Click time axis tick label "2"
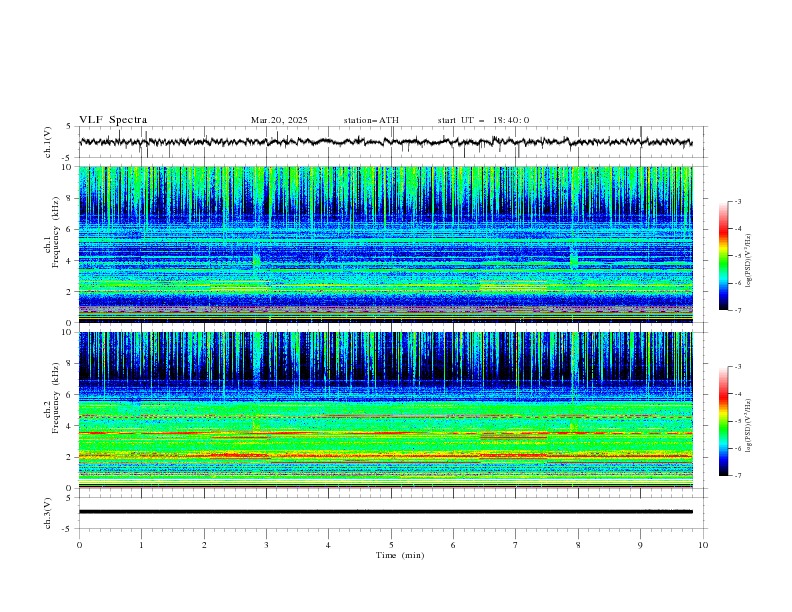The width and height of the screenshot is (792, 612). point(204,545)
